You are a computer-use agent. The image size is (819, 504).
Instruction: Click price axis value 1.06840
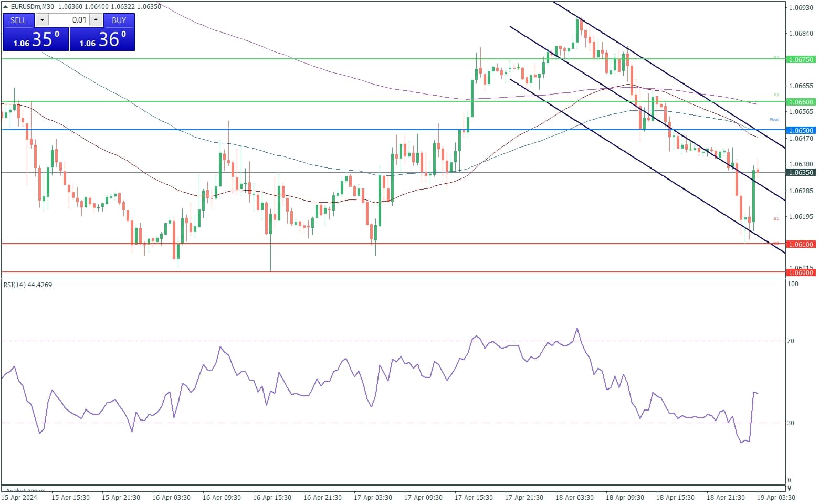pos(801,34)
